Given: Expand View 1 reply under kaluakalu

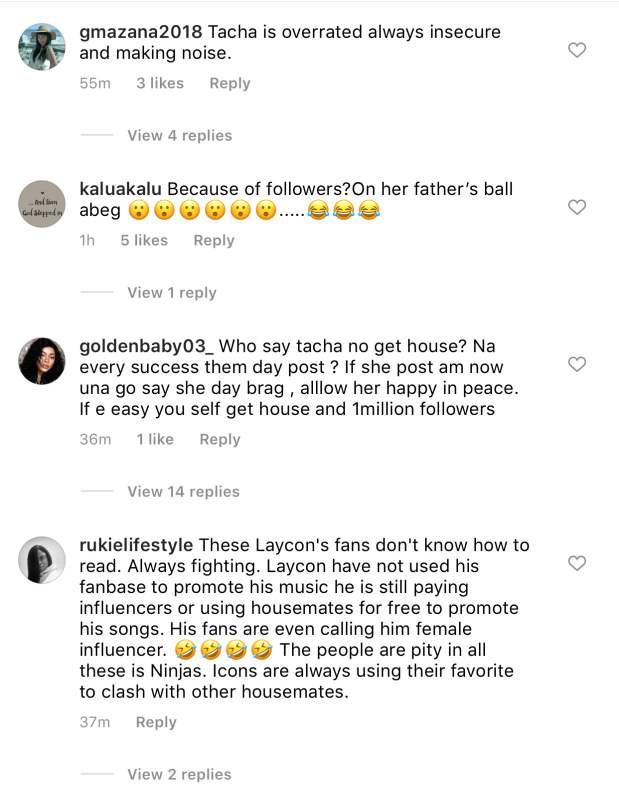Looking at the screenshot, I should [172, 292].
